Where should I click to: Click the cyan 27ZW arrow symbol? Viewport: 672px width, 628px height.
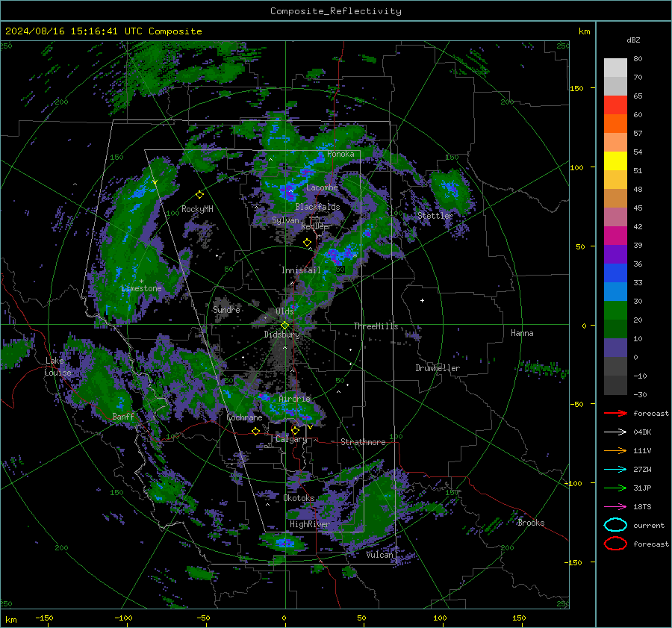[615, 470]
